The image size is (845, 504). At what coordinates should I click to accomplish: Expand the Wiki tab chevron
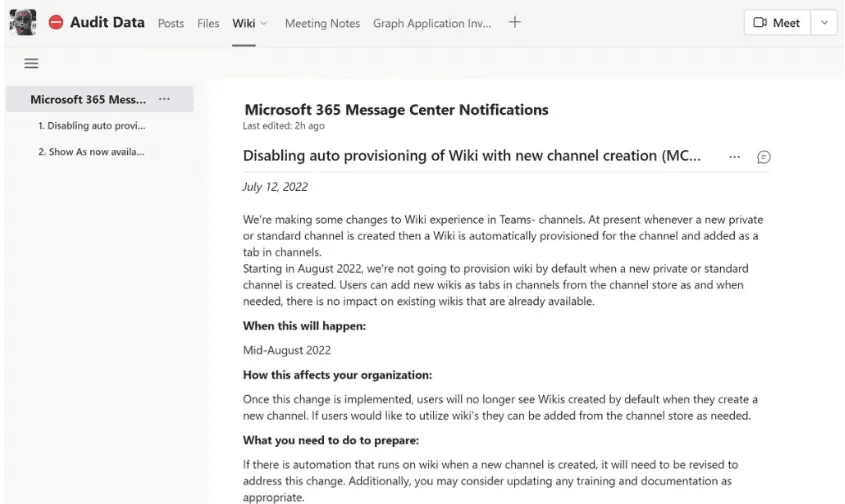click(x=264, y=23)
